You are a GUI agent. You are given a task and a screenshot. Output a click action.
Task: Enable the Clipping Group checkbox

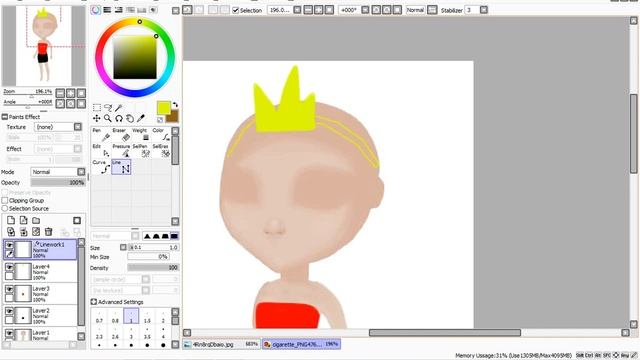pyautogui.click(x=5, y=200)
